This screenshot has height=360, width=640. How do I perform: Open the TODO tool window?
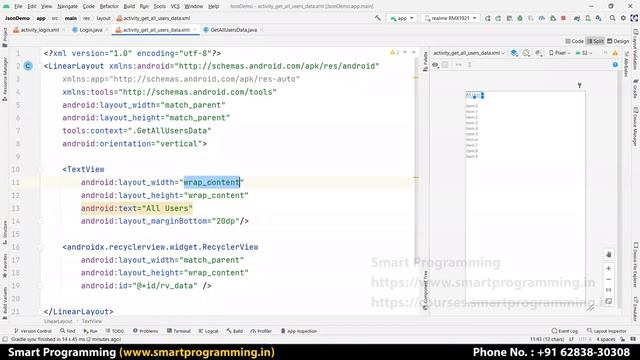point(115,331)
